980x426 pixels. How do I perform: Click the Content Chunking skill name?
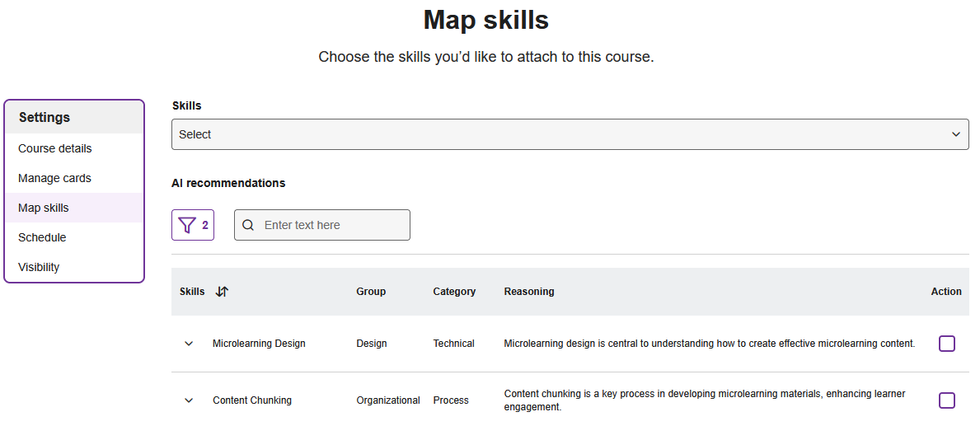coord(252,400)
